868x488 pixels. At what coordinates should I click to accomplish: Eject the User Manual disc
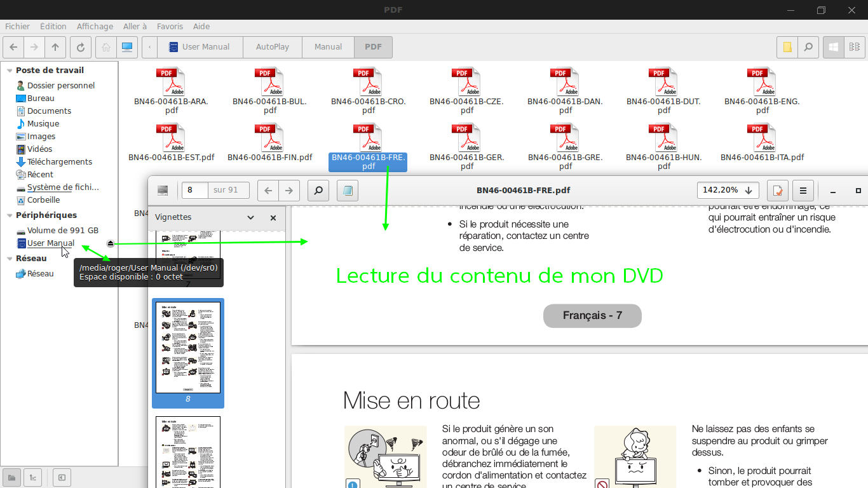(110, 243)
